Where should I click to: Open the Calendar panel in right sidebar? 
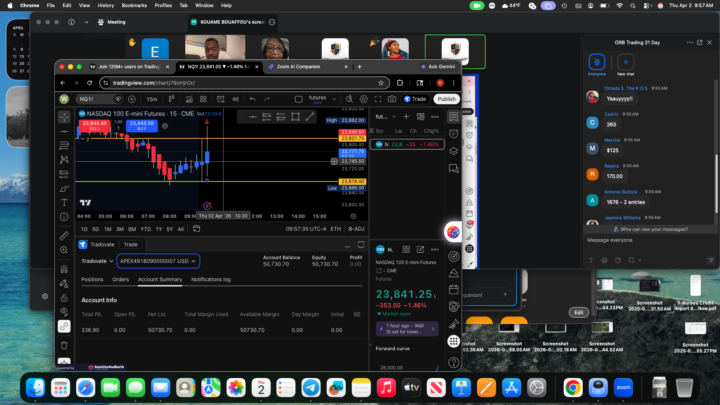click(x=454, y=289)
